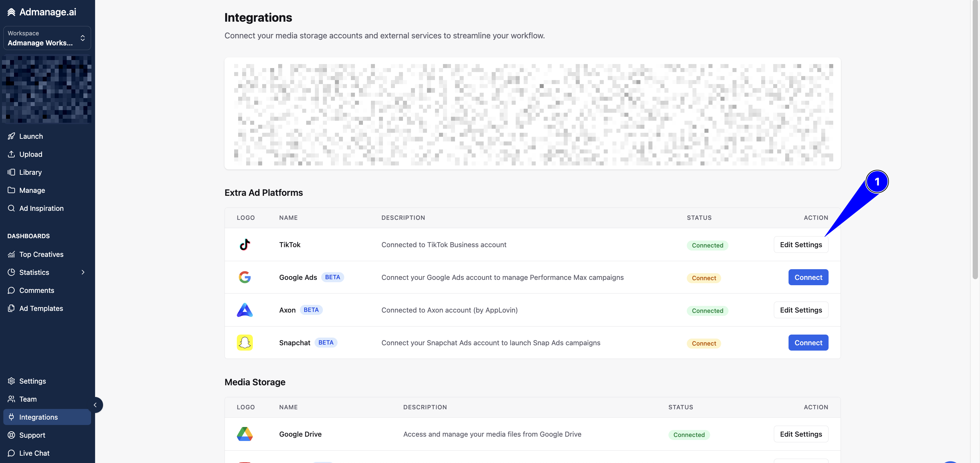The image size is (980, 463).
Task: Select the Statistics sidebar item
Action: (x=47, y=273)
